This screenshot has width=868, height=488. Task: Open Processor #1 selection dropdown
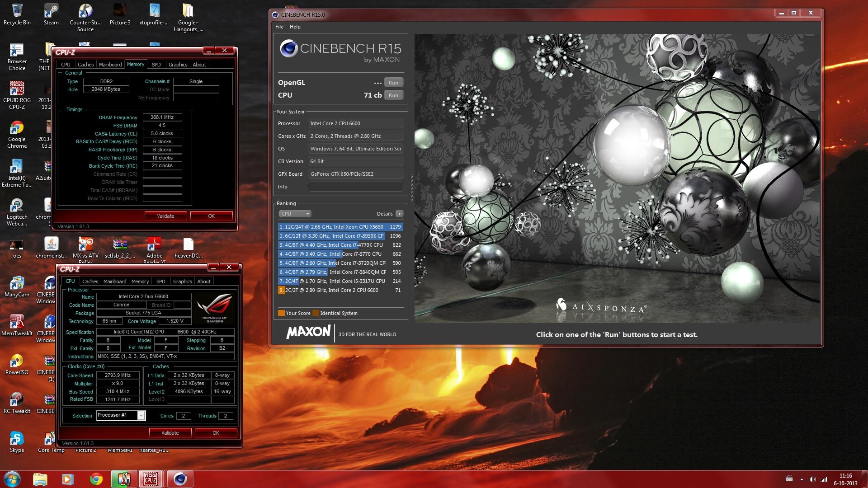[x=121, y=415]
